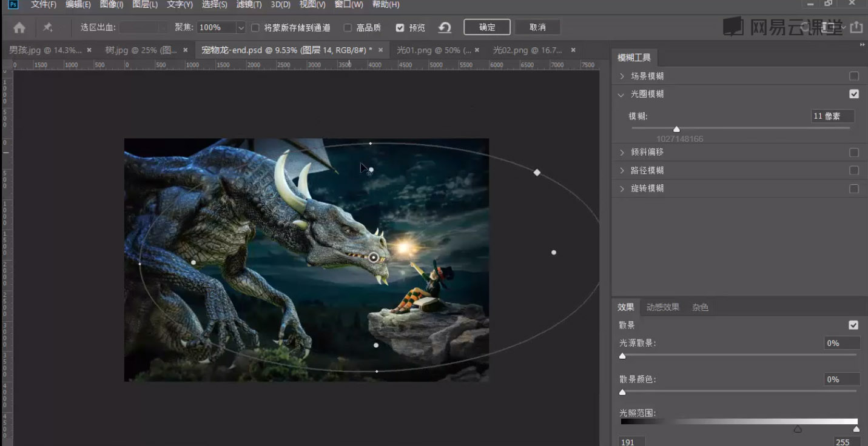868x446 pixels.
Task: Disable the 光圈模糊 checkbox
Action: click(854, 94)
